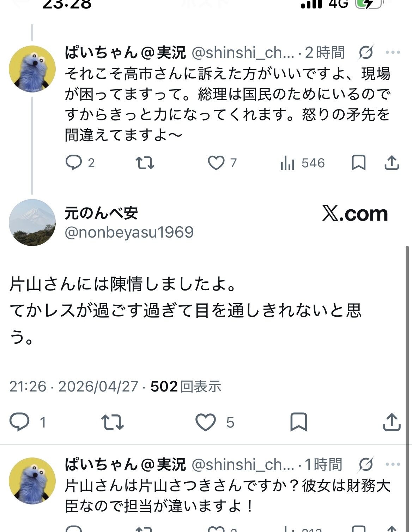Image resolution: width=412 pixels, height=532 pixels.
Task: Open Grok icon on last reply
Action: pyautogui.click(x=366, y=465)
